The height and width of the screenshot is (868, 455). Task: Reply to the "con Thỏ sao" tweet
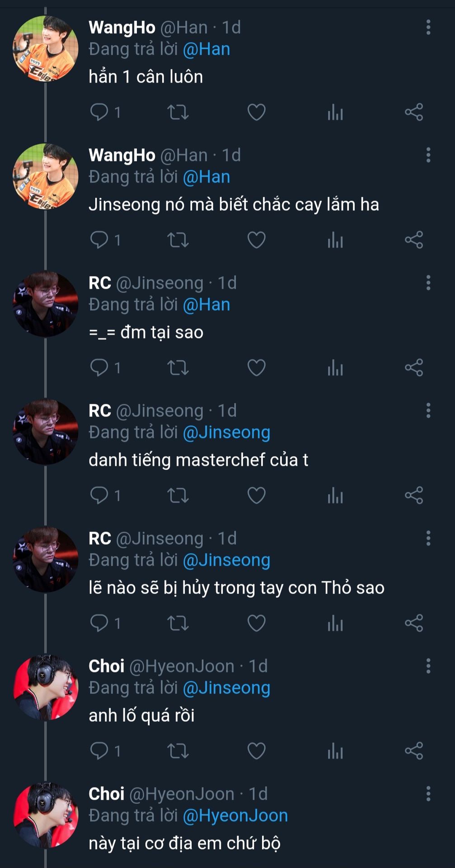pos(99,623)
